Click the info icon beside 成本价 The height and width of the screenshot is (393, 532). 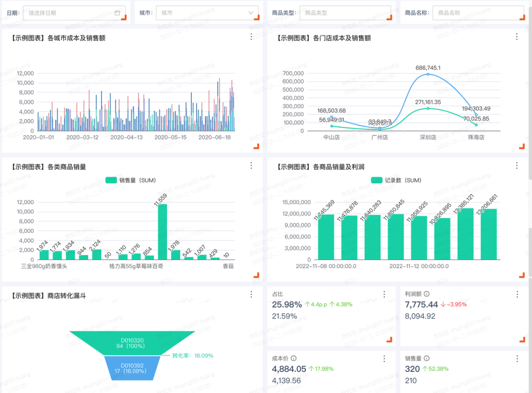click(294, 358)
